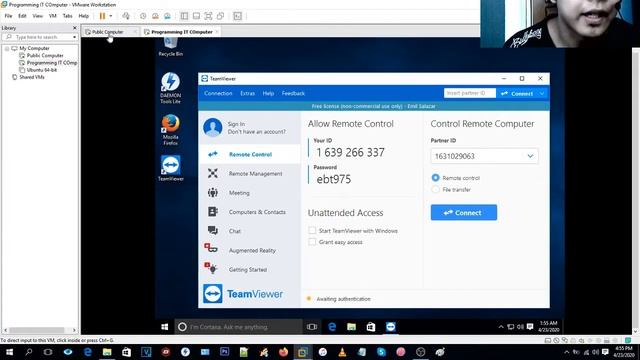Click the library horizontal scrollbar
This screenshot has width=640, height=360.
[37, 330]
